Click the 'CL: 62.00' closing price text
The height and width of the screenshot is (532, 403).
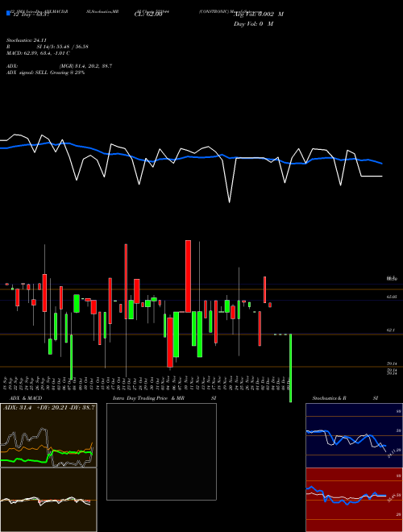[148, 15]
